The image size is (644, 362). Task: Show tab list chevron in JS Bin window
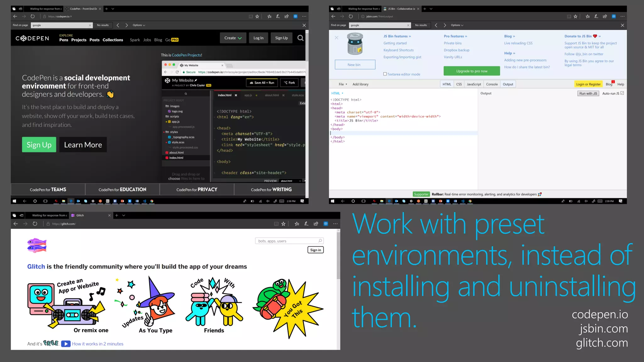coord(431,9)
